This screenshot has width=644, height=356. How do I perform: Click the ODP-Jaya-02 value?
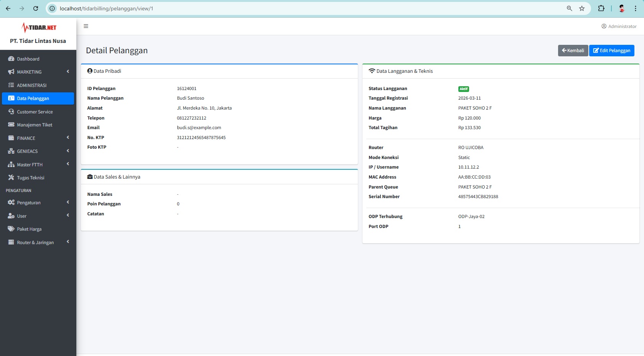click(x=471, y=217)
